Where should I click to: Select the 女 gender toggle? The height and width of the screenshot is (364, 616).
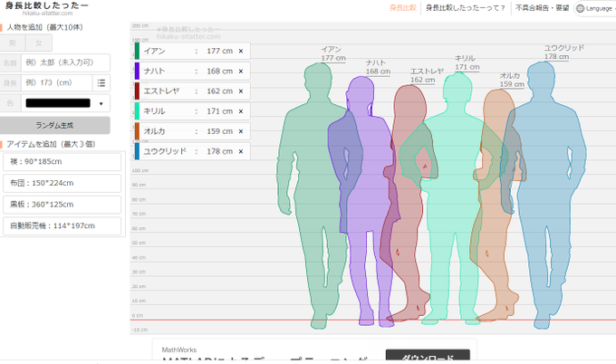pyautogui.click(x=38, y=43)
